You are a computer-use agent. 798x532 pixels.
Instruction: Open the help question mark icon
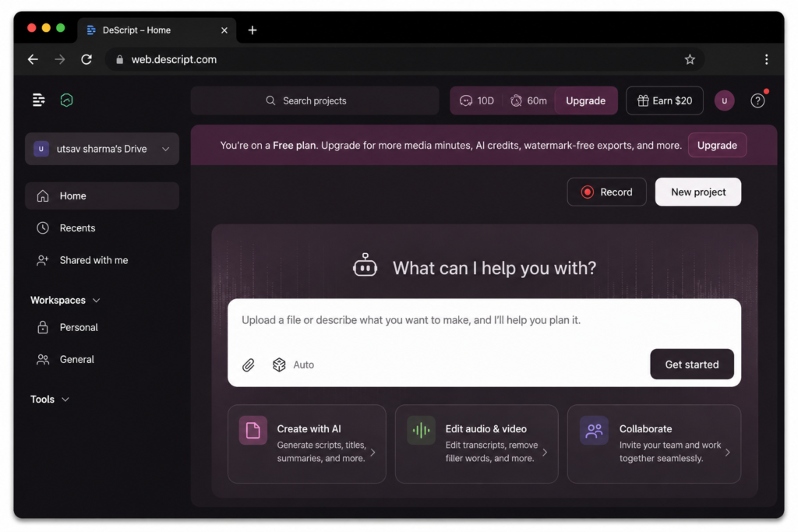click(757, 100)
